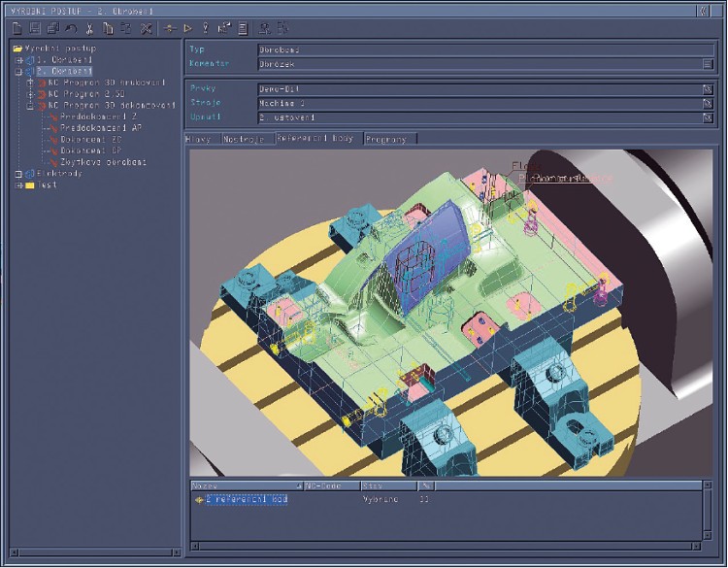Screen dimensions: 728x568
Task: Select the Hlavy tab
Action: pyautogui.click(x=200, y=139)
